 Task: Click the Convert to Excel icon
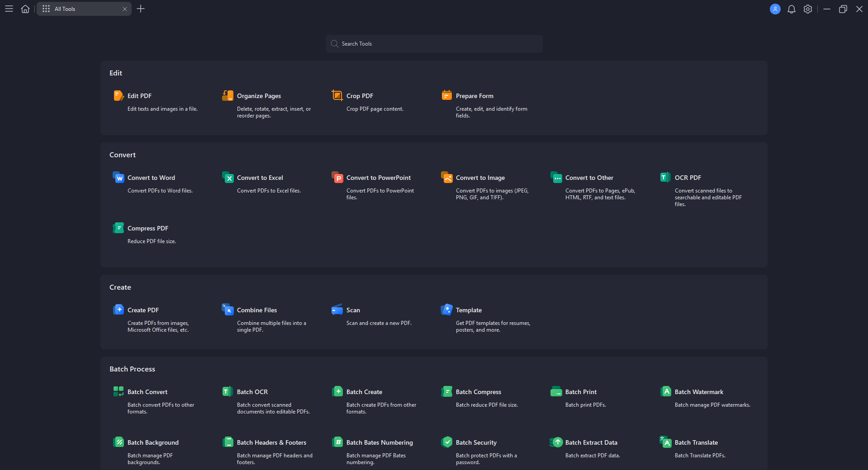click(228, 177)
